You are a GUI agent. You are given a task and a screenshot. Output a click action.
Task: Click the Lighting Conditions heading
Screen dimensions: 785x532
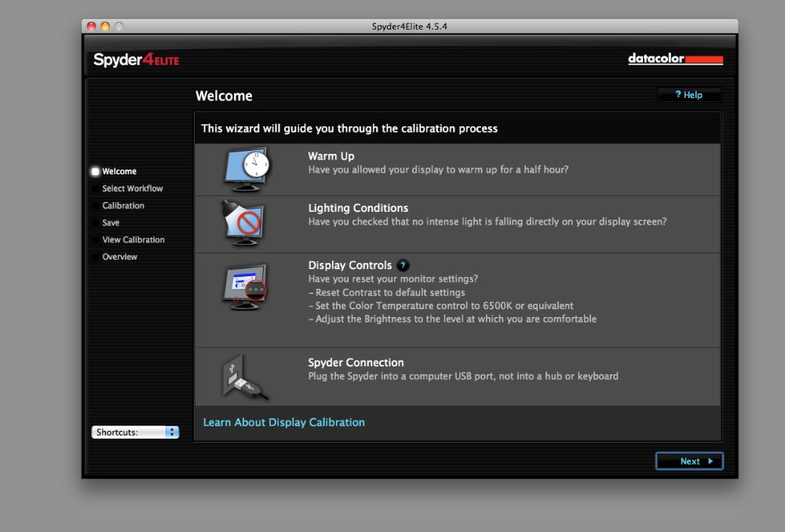358,208
